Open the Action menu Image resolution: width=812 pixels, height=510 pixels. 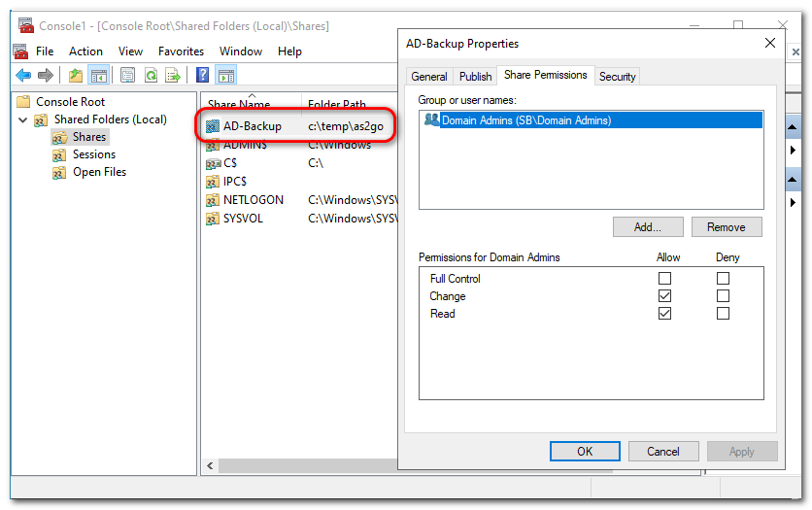click(x=85, y=51)
